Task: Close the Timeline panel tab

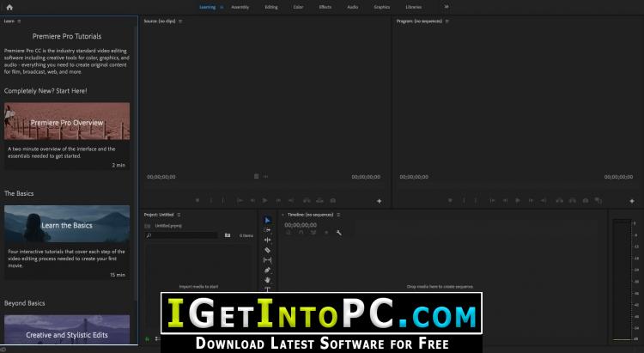Action: (x=283, y=215)
